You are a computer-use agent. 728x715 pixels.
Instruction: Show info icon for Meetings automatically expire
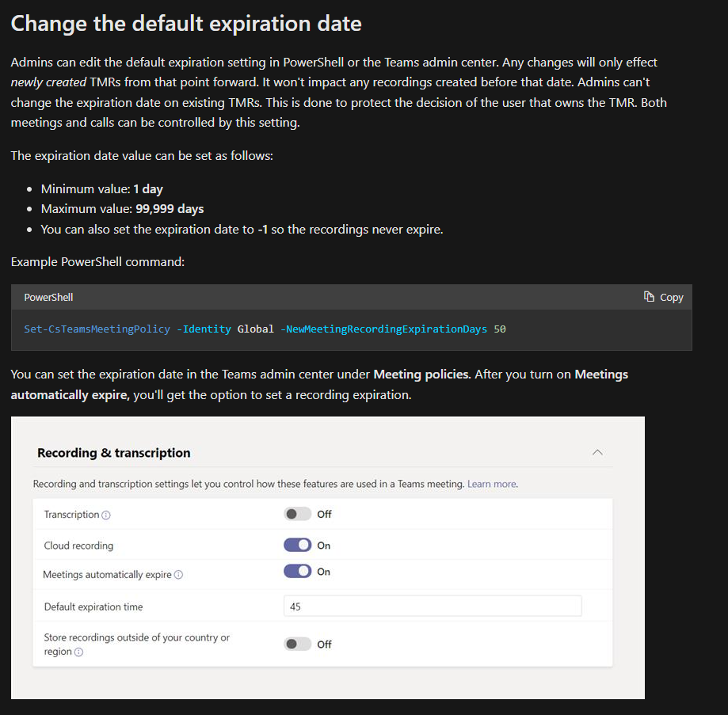178,575
